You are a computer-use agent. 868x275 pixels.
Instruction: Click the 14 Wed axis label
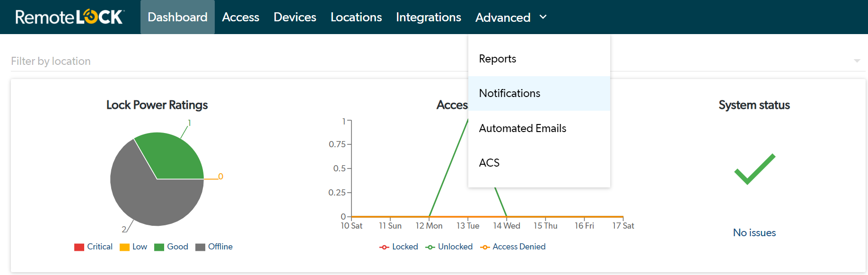(507, 226)
